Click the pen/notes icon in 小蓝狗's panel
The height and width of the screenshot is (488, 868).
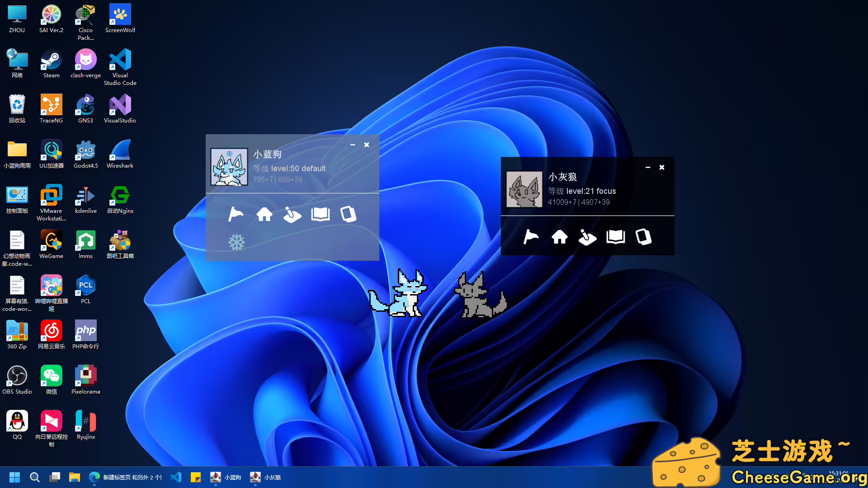(x=292, y=215)
